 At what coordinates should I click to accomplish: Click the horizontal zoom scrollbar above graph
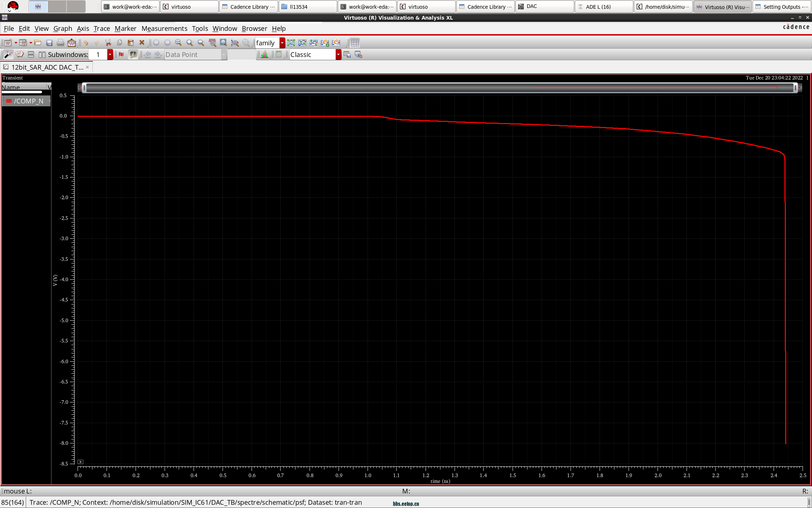point(439,87)
